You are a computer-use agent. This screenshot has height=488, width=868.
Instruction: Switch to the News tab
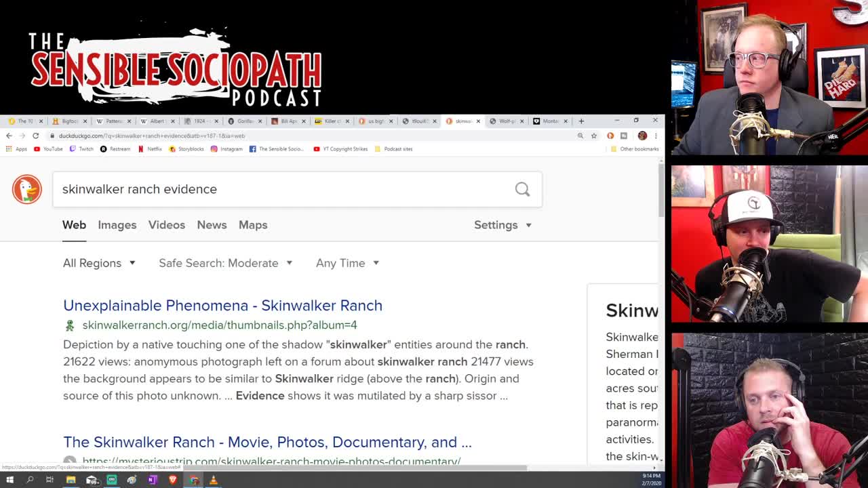click(x=212, y=225)
